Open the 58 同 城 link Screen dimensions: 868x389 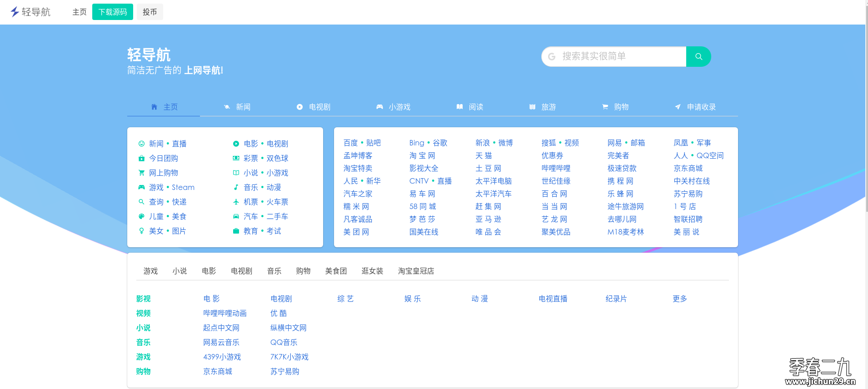423,206
